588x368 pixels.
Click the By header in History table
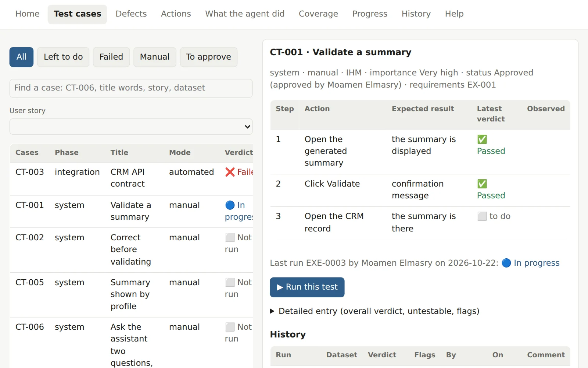(451, 355)
